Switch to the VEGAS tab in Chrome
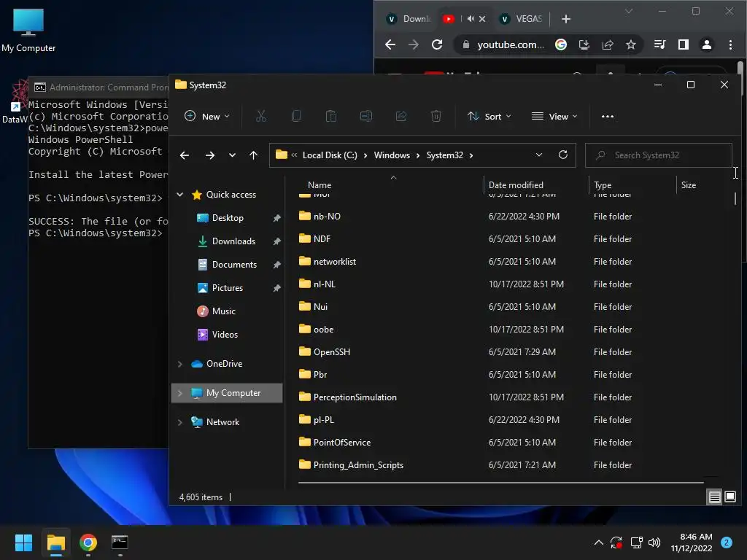 (x=521, y=18)
